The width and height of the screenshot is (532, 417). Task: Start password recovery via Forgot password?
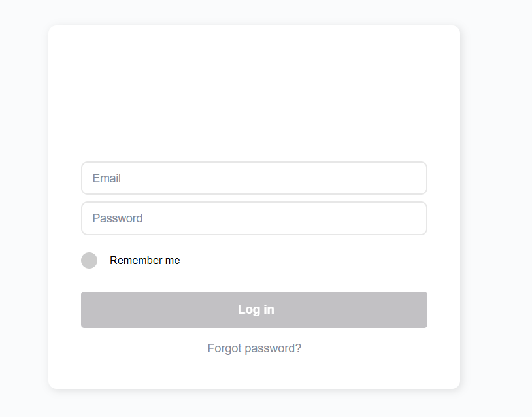pyautogui.click(x=254, y=348)
